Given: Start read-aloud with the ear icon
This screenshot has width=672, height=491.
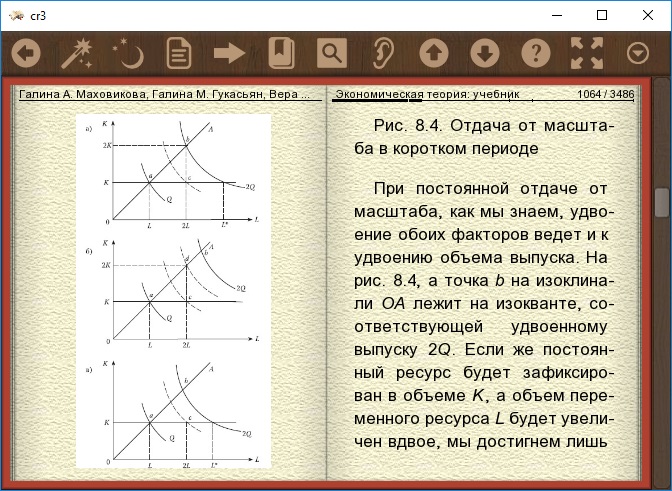Looking at the screenshot, I should click(382, 53).
